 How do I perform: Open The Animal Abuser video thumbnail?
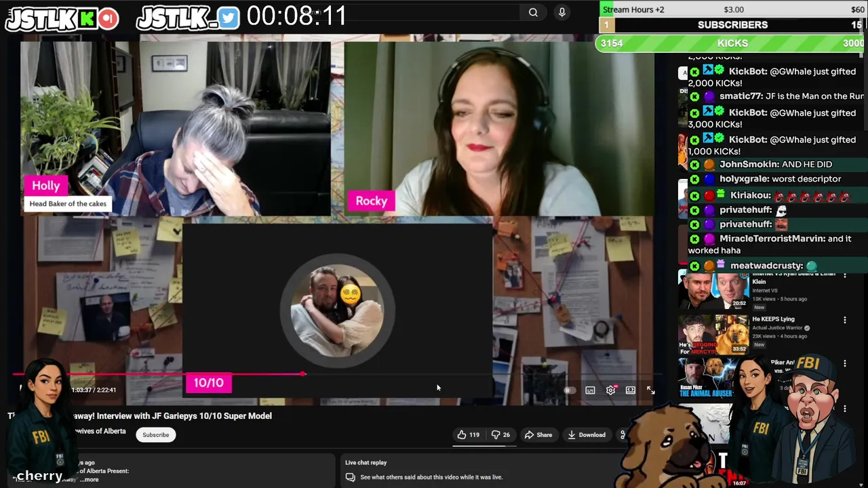click(709, 378)
